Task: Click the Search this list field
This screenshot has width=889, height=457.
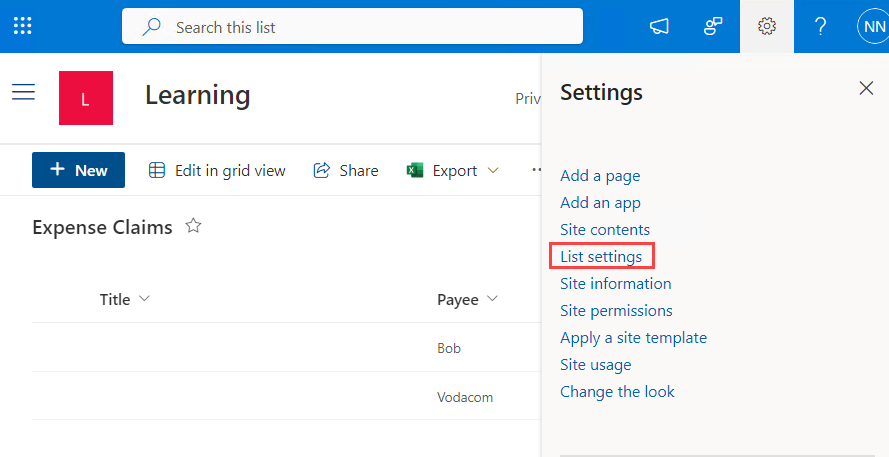Action: pos(352,27)
